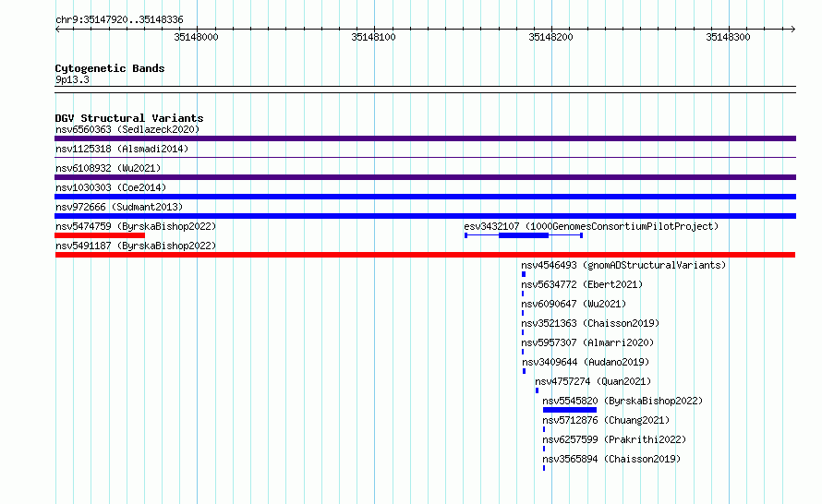Select the nsv6560363 (Sedlazeck2020) label
The height and width of the screenshot is (504, 822).
click(127, 129)
